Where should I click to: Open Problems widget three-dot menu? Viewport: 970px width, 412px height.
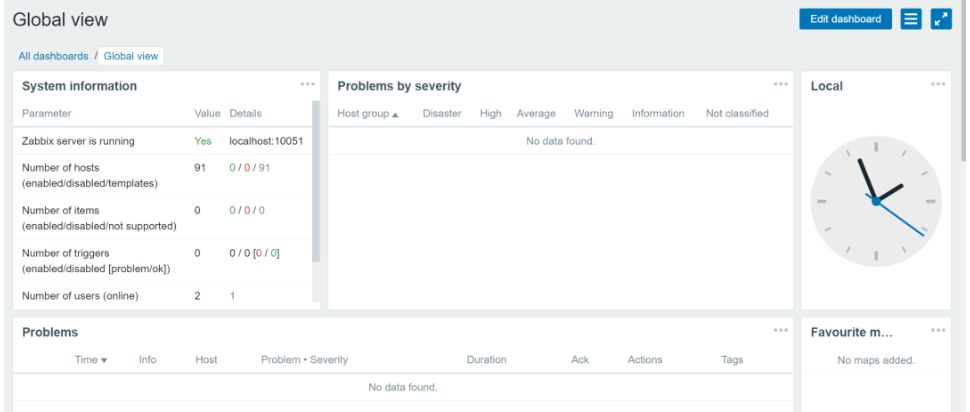pyautogui.click(x=781, y=330)
